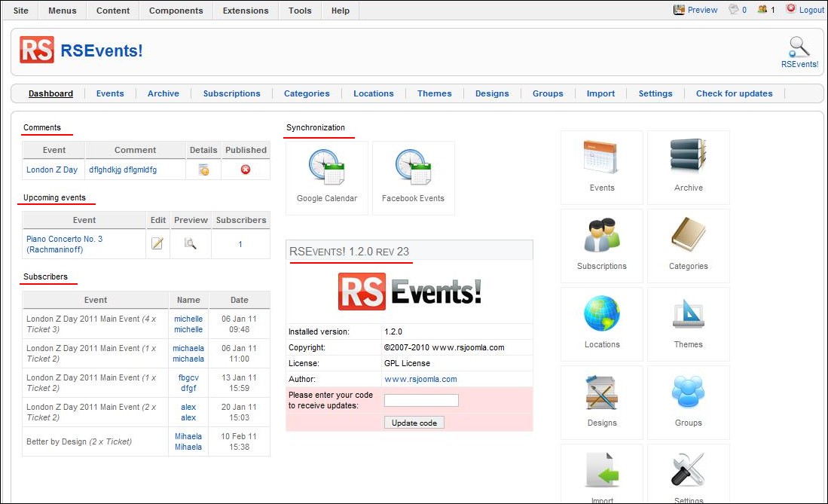The height and width of the screenshot is (504, 828).
Task: Open the Settings tools icon
Action: [x=688, y=469]
